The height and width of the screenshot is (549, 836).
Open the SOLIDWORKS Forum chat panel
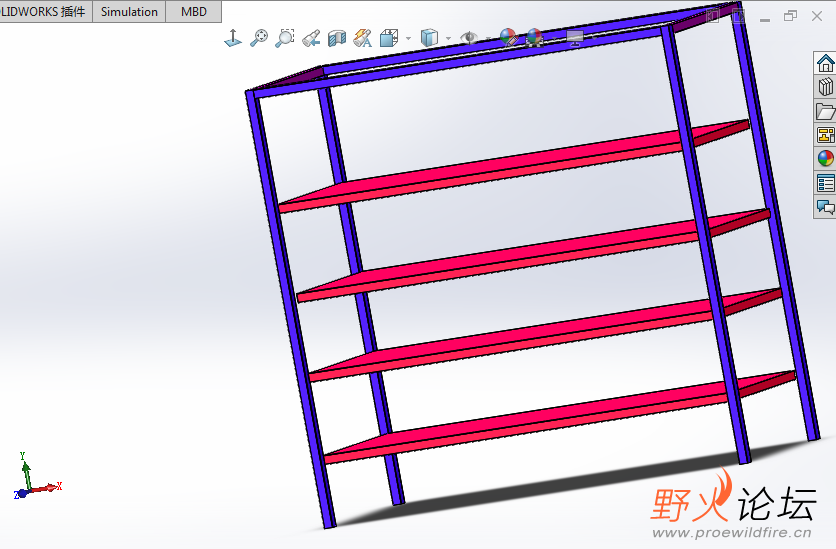click(825, 207)
